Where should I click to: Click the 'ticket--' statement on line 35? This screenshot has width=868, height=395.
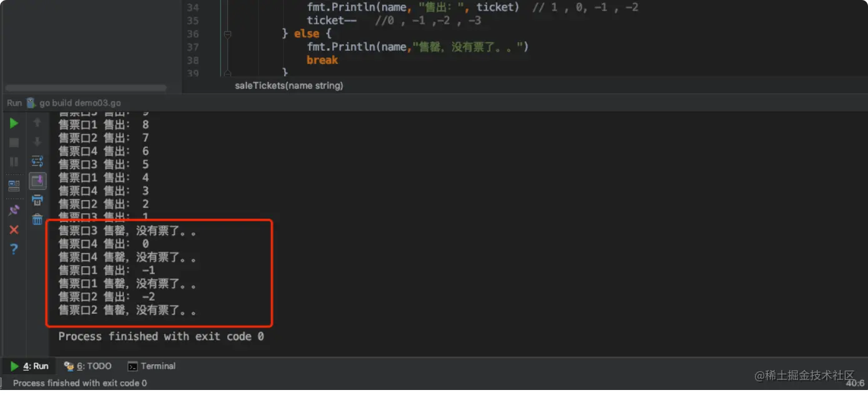pos(332,21)
